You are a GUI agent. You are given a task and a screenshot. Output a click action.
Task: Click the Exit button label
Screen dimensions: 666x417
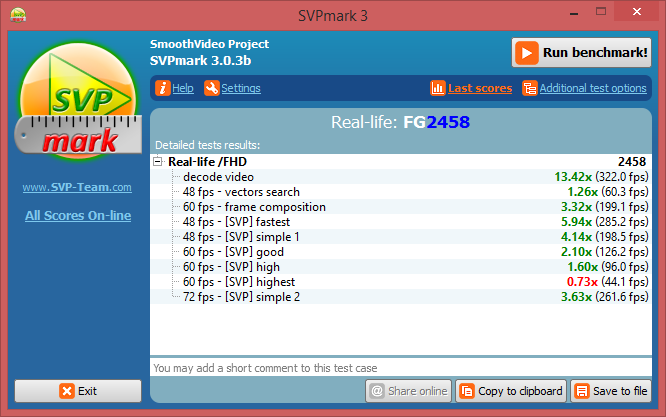pyautogui.click(x=87, y=391)
